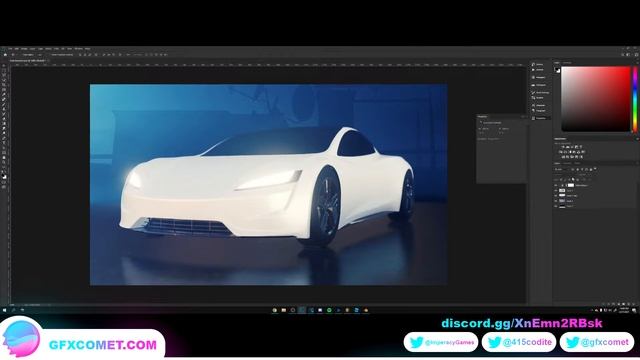Select the Horizontal Type tool
The height and width of the screenshot is (360, 640).
[x=4, y=143]
